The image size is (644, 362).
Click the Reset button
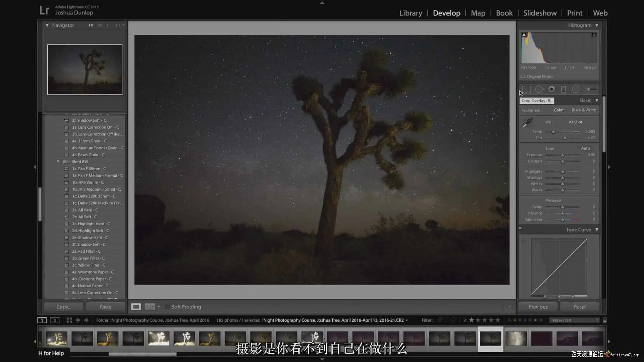tap(579, 307)
